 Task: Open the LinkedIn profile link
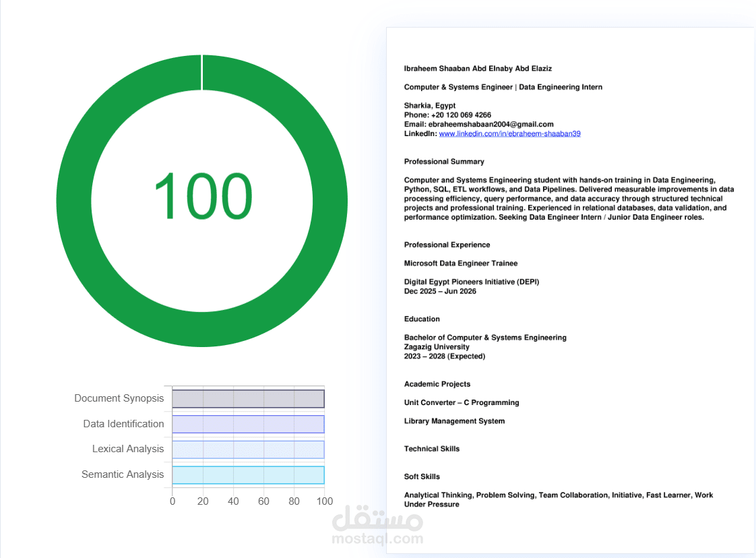tap(509, 133)
